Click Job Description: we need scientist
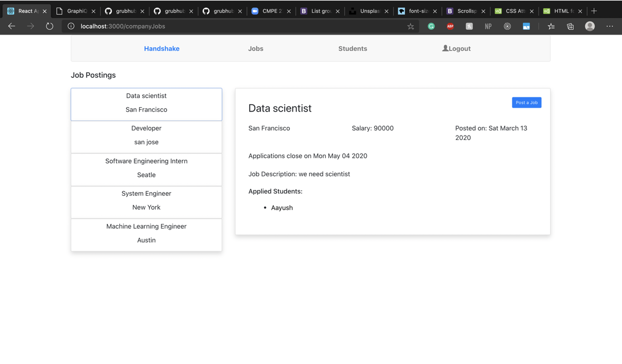This screenshot has width=622, height=364. [x=299, y=174]
